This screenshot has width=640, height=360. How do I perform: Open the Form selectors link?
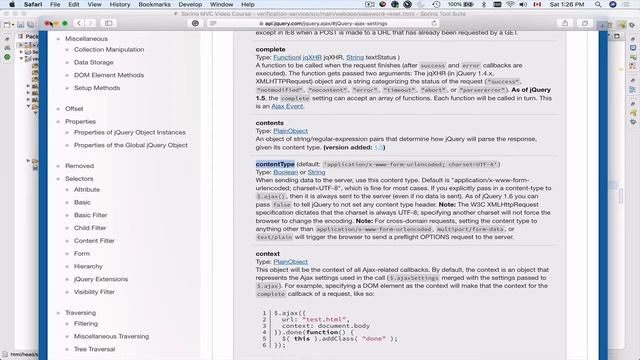(x=82, y=253)
